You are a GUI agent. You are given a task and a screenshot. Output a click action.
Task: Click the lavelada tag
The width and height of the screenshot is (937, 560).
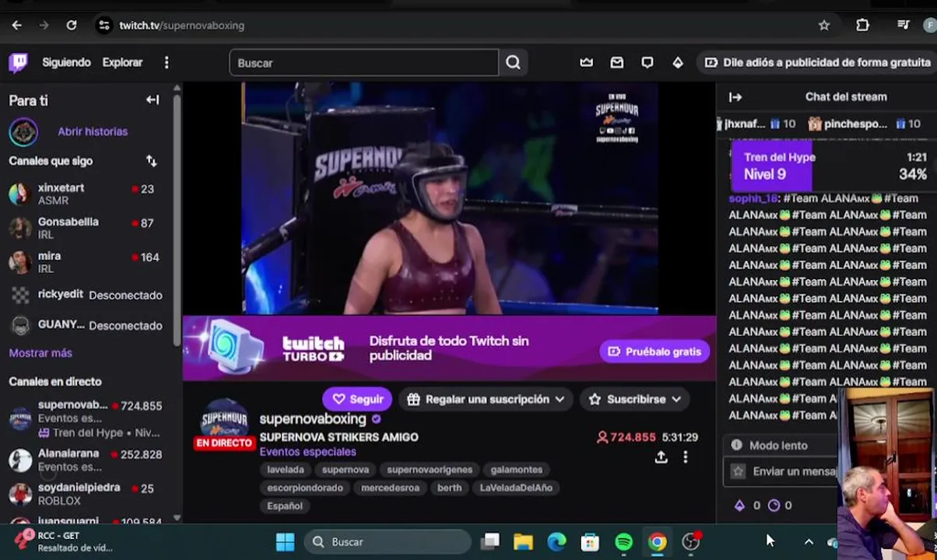coord(286,470)
